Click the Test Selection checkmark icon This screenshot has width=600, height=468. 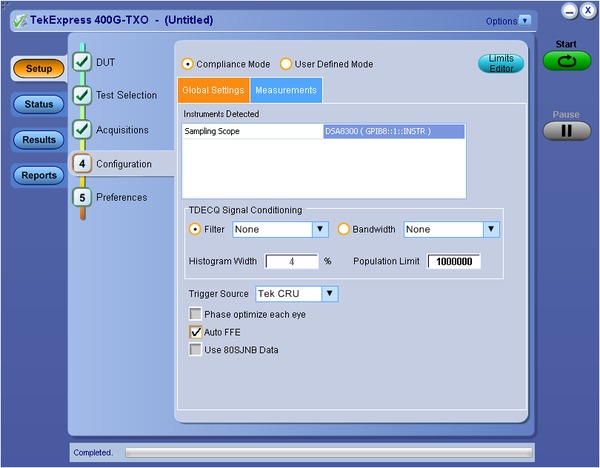82,96
